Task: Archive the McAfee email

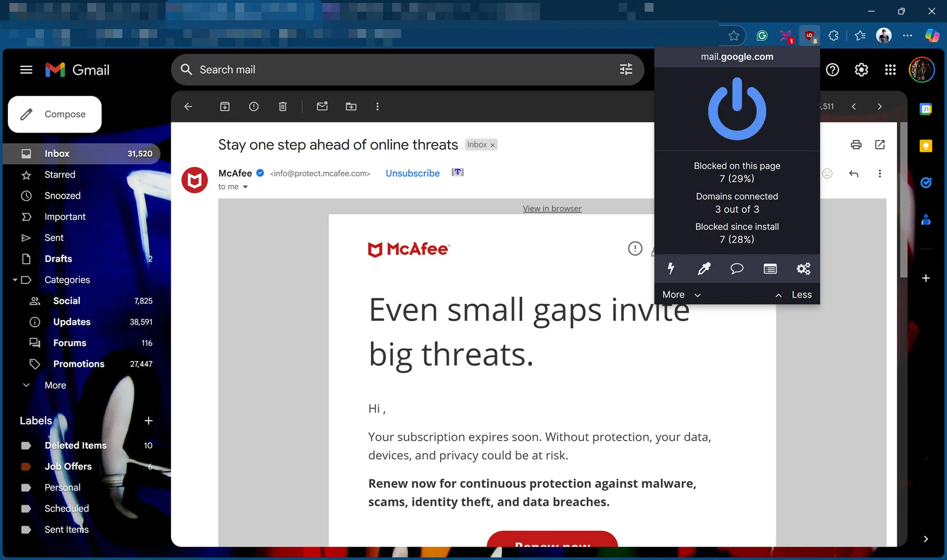Action: point(225,106)
